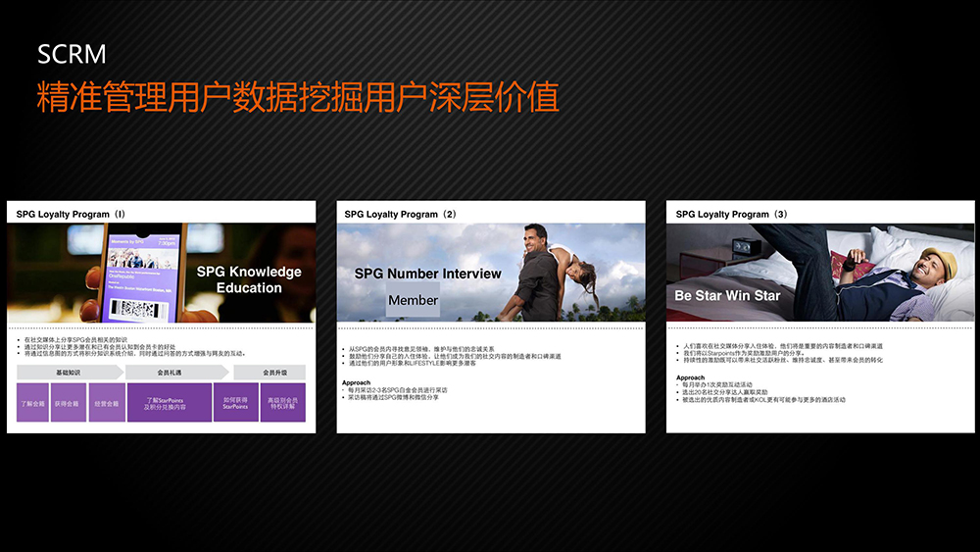The height and width of the screenshot is (552, 980).
Task: Click the SCRM heading text
Action: pos(72,54)
